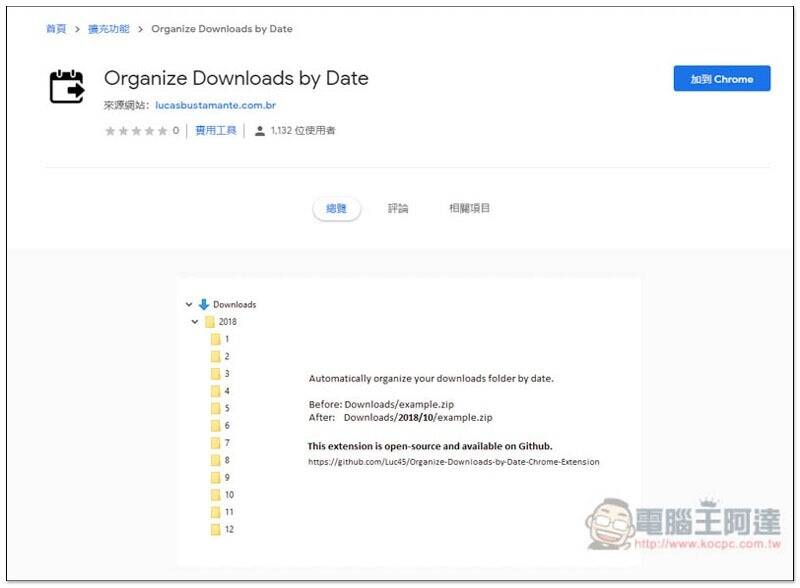Click folder icon for month 7
800x588 pixels.
tap(216, 443)
